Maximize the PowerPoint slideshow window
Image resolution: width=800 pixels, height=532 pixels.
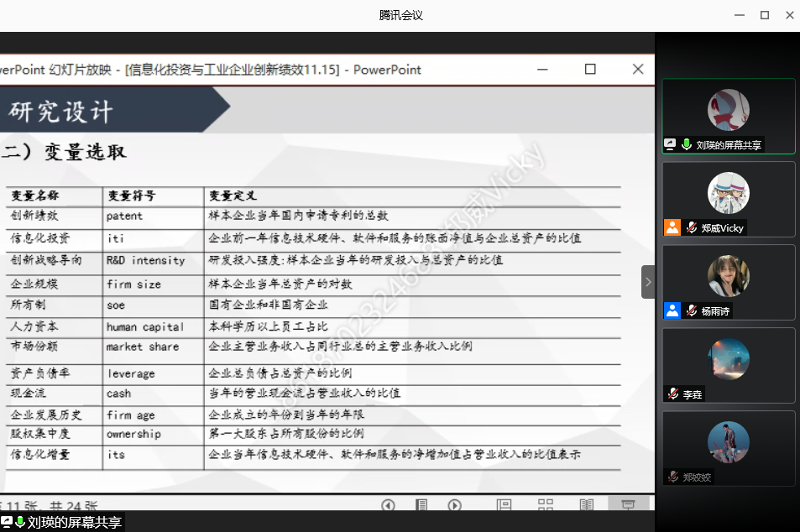590,70
